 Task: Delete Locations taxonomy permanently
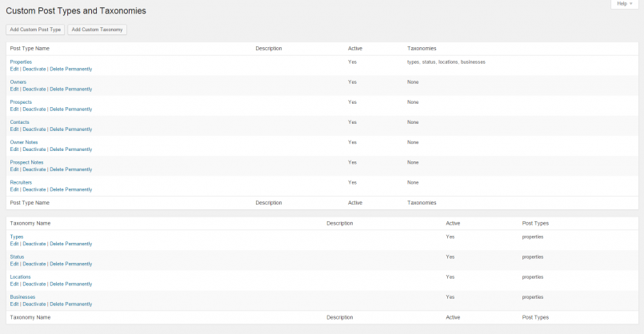click(71, 284)
